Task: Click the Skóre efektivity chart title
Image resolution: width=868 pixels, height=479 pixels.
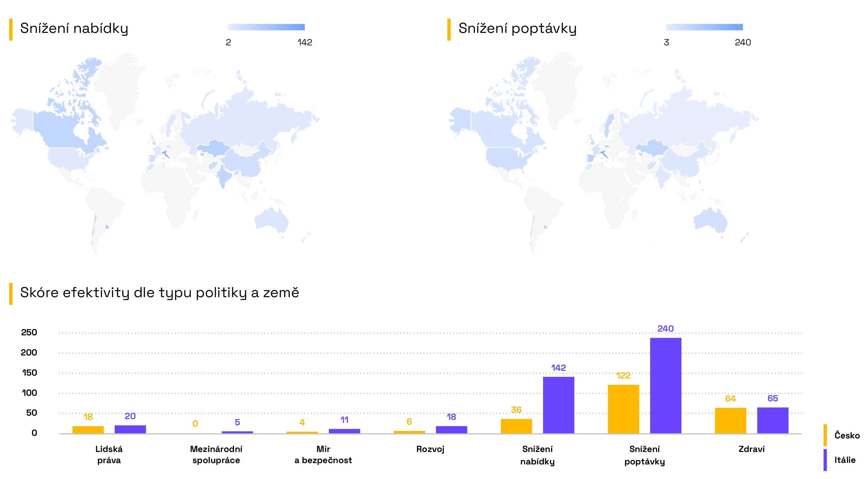Action: coord(159,293)
